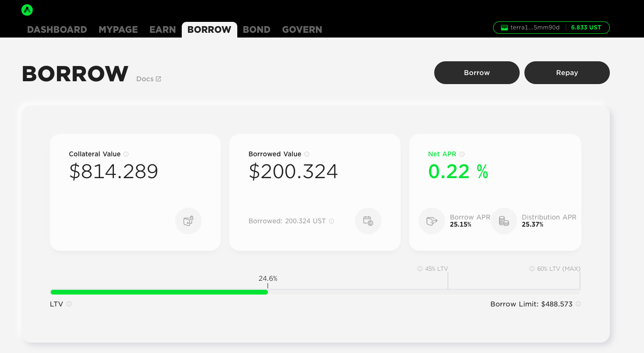Switch to the EARN tab
This screenshot has width=644, height=353.
coord(162,29)
